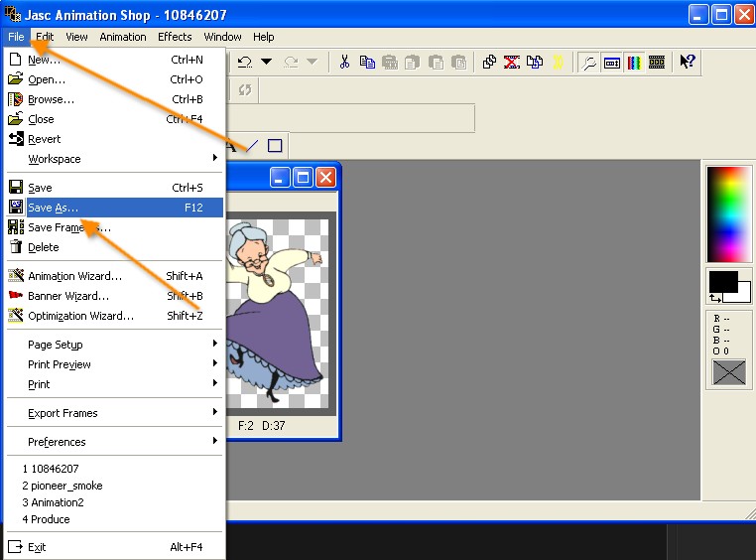Click the Exit door icon
Screen dimensions: 756x560
(x=16, y=546)
